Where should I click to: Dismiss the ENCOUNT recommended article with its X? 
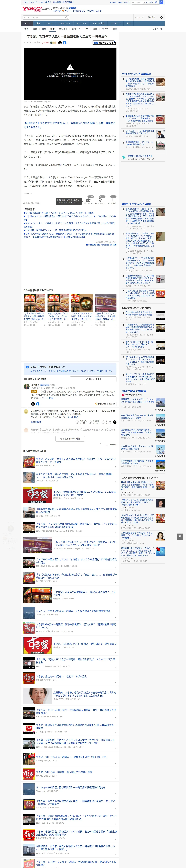[116, 482]
